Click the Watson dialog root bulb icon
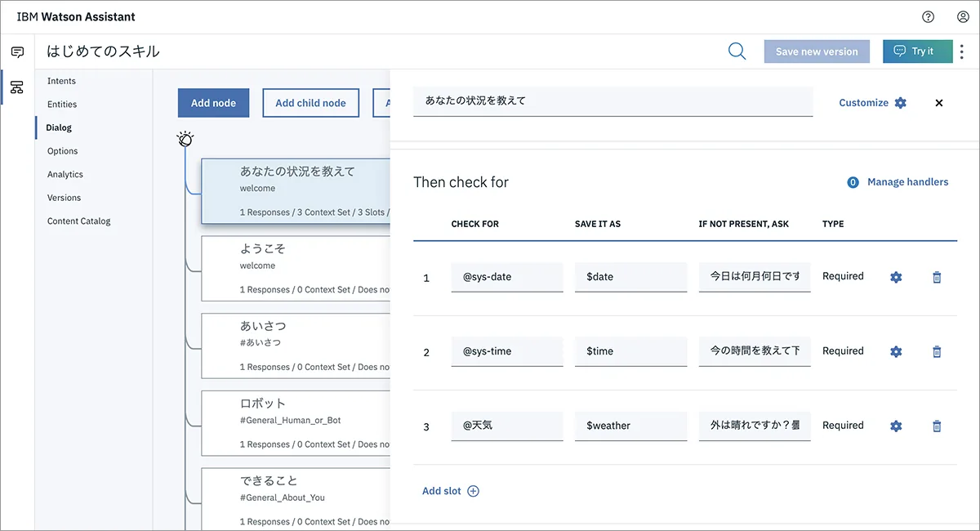This screenshot has height=531, width=980. (x=185, y=139)
